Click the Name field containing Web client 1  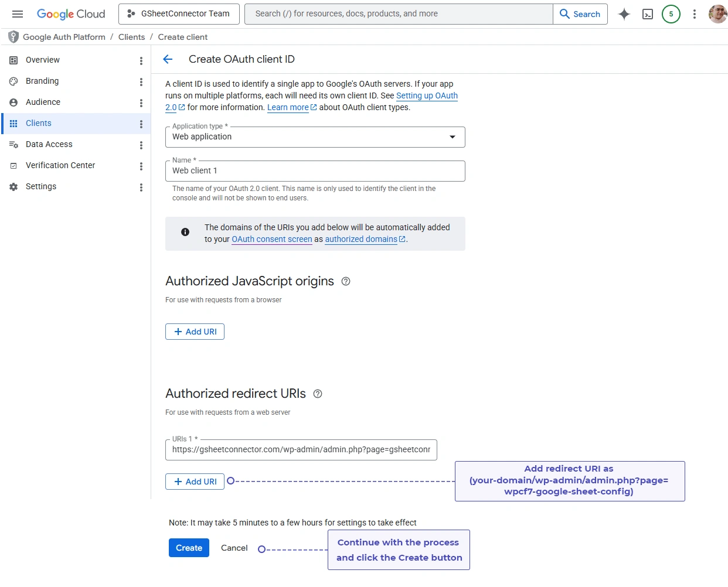[315, 171]
